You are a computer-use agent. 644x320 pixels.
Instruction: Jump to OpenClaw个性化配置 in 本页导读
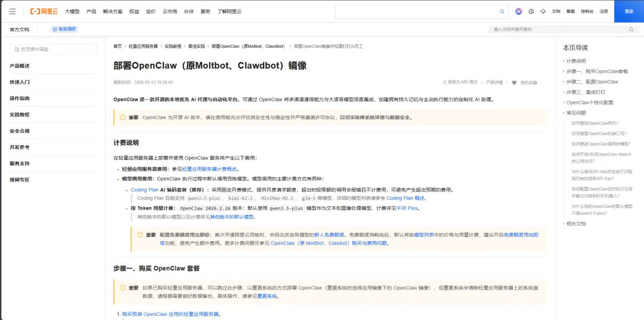click(x=590, y=103)
